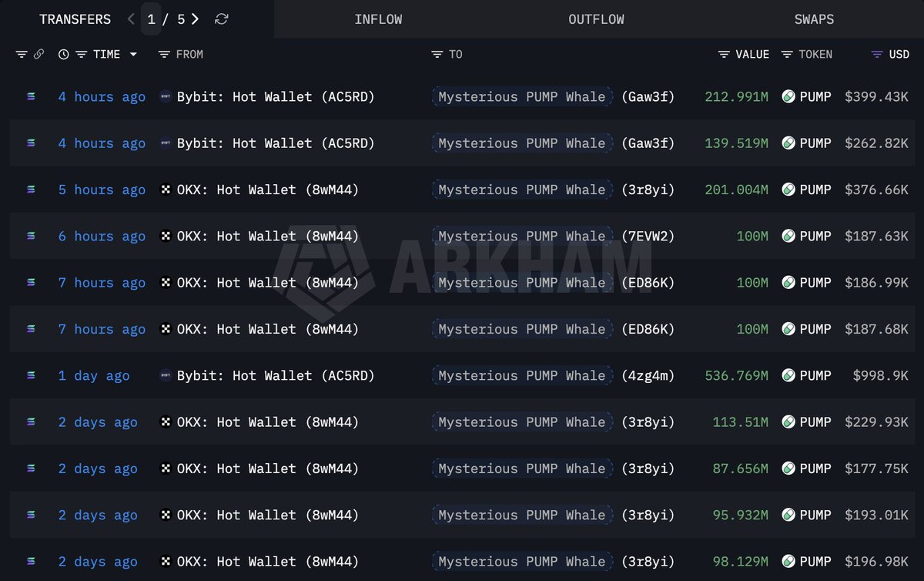924x581 pixels.
Task: Click the PUMP token icon in the $998.9K row
Action: click(x=788, y=375)
